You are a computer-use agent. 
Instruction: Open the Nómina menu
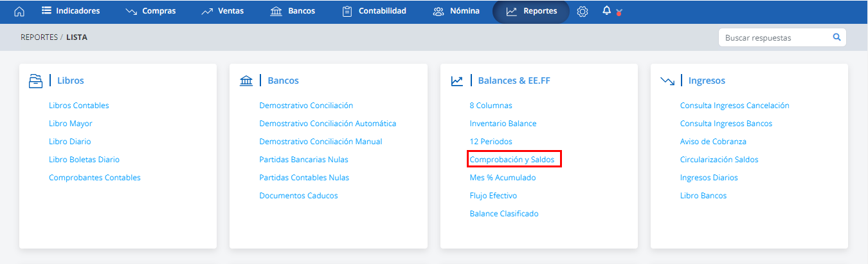457,11
